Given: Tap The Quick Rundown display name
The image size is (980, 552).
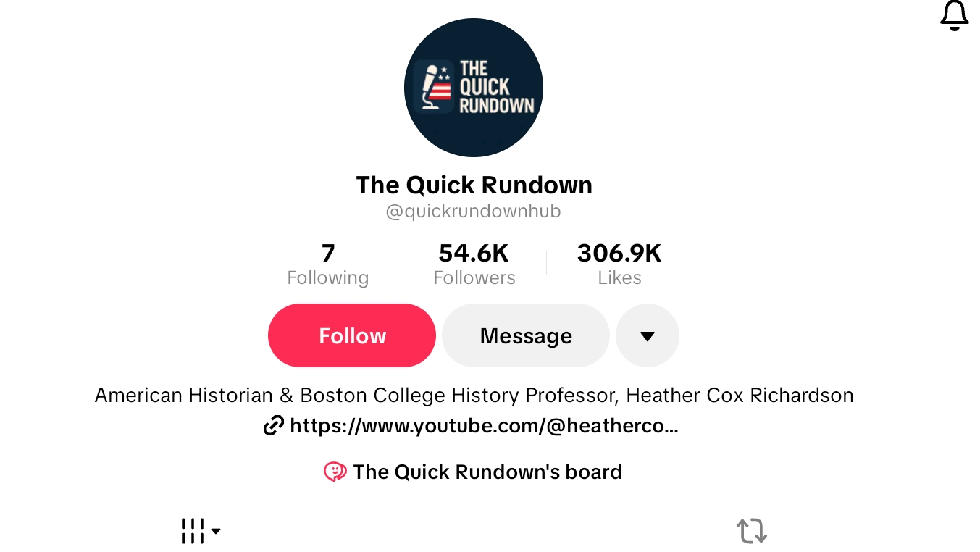Looking at the screenshot, I should pos(474,185).
